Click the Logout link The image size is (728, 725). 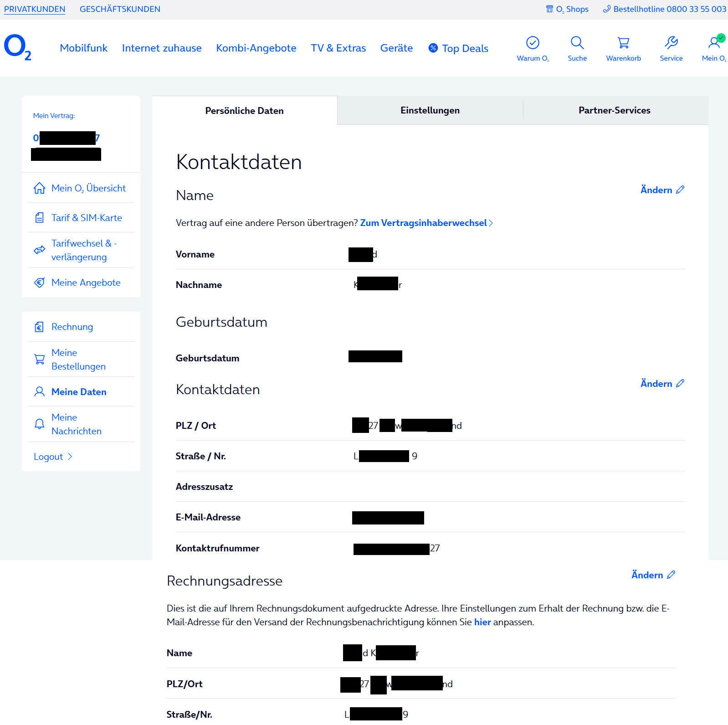pos(48,457)
